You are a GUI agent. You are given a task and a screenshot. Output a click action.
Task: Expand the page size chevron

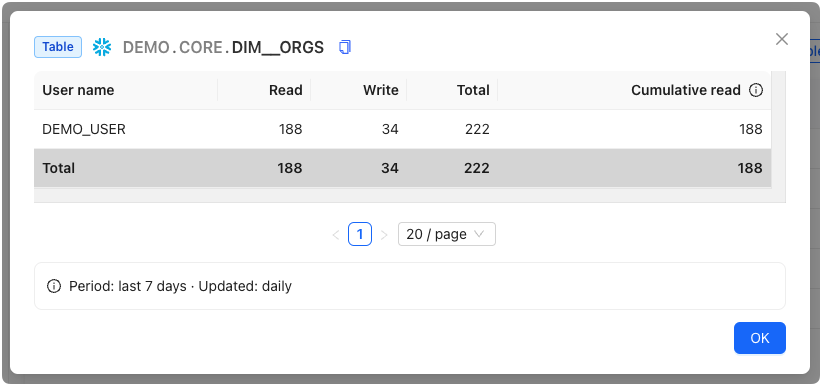pyautogui.click(x=479, y=234)
